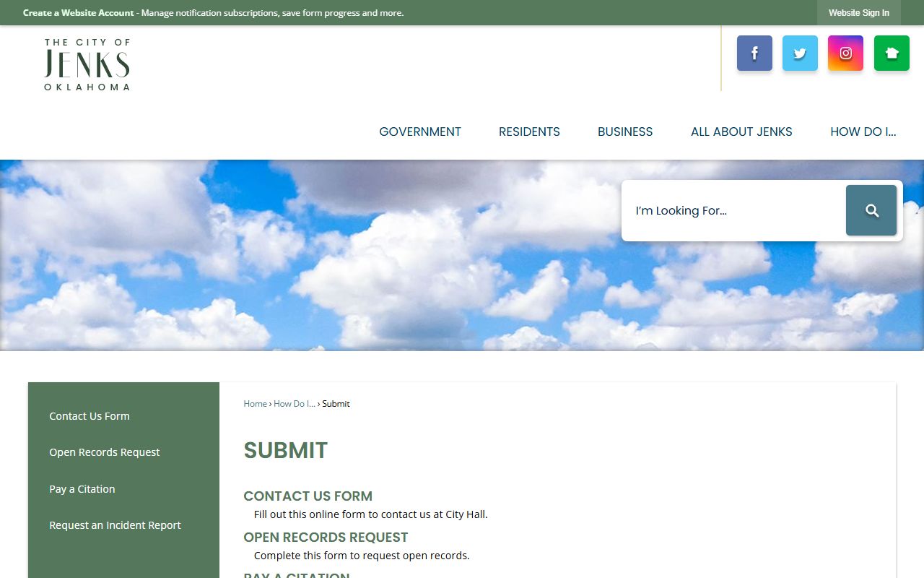The image size is (924, 578).
Task: Click text 'Complete this form to request open records'
Action: pos(360,556)
